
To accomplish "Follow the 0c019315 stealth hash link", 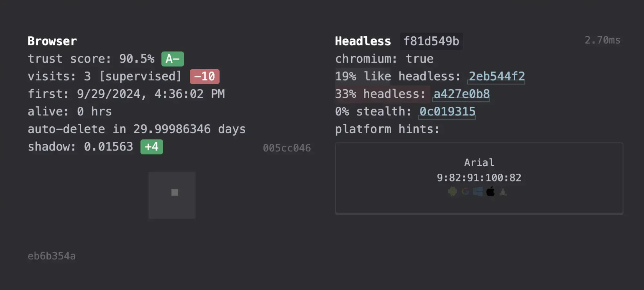I will click(x=447, y=111).
